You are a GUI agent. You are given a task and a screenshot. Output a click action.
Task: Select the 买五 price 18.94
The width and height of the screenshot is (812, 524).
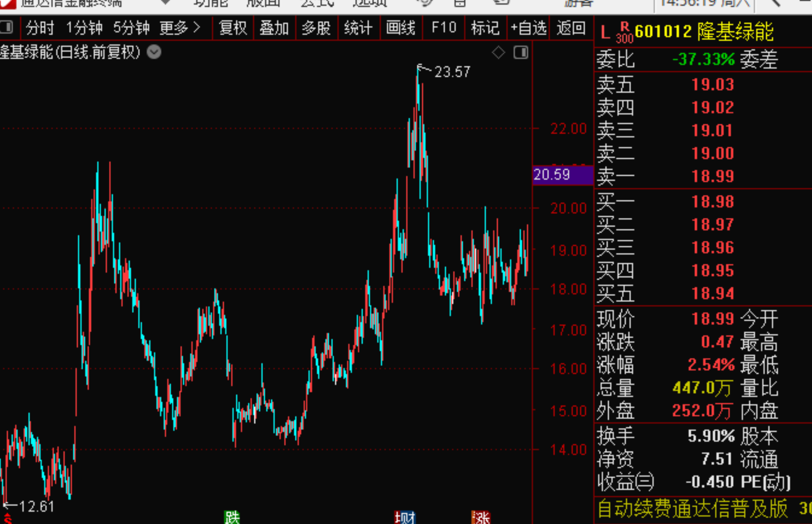click(x=713, y=294)
